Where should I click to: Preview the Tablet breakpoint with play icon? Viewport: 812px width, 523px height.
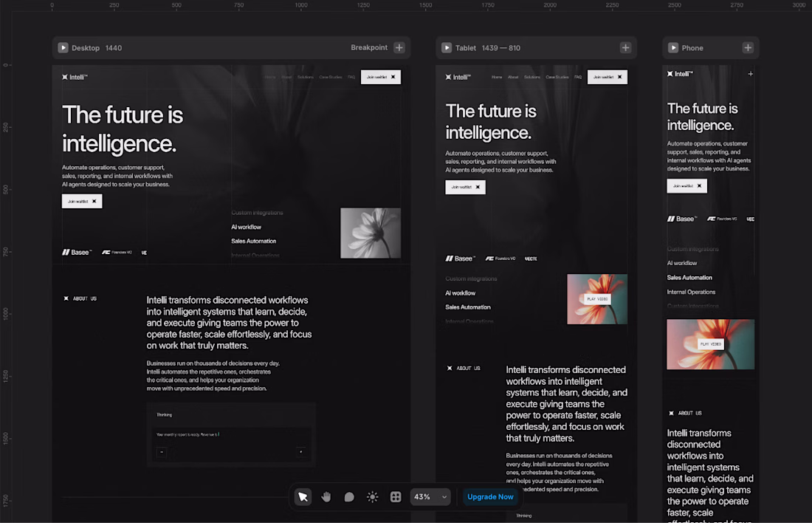coord(447,48)
